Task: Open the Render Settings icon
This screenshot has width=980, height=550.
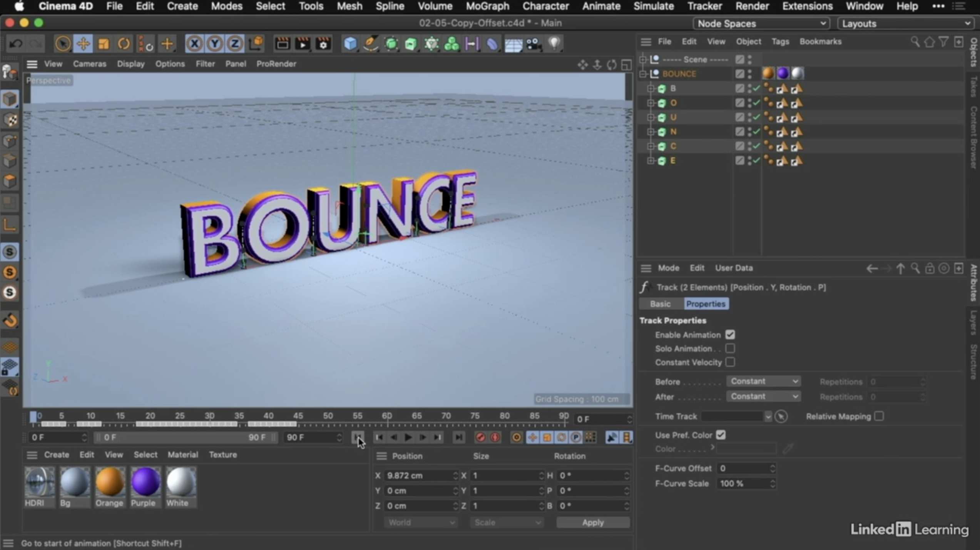Action: 323,43
